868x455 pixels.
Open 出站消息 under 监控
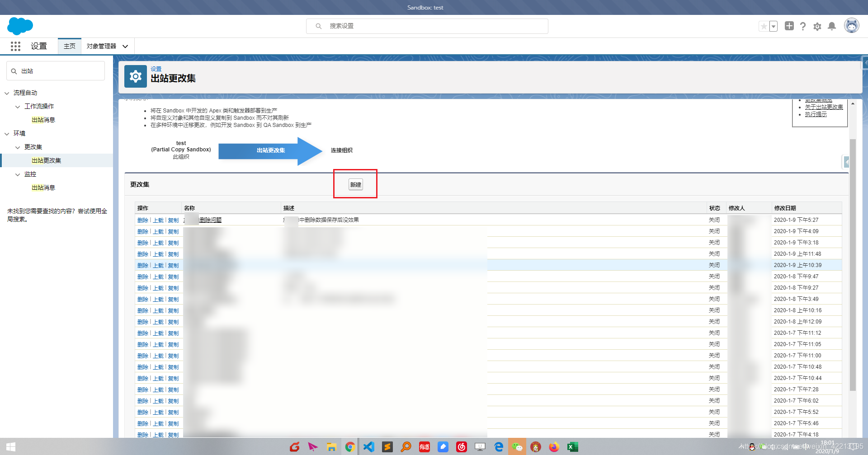[43, 188]
